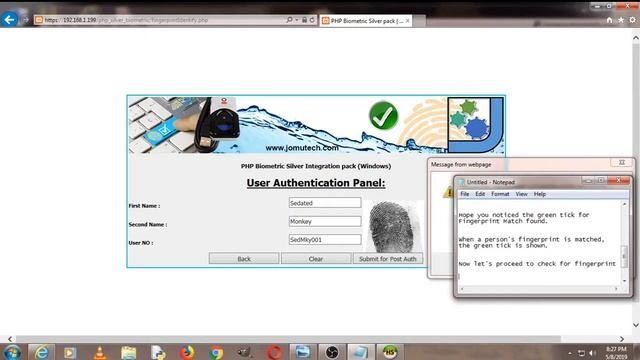640x360 pixels.
Task: Open VLC cone taskbar icon
Action: click(x=99, y=352)
